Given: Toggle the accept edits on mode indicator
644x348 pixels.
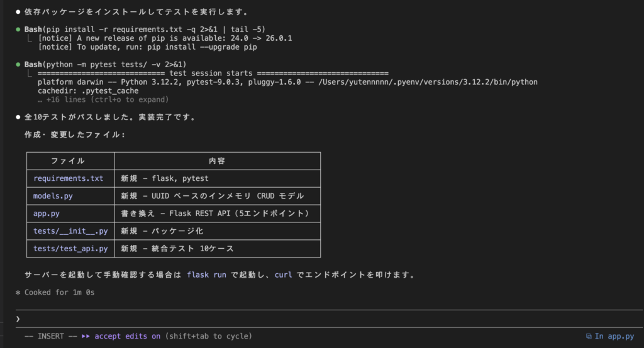Looking at the screenshot, I should tap(127, 336).
